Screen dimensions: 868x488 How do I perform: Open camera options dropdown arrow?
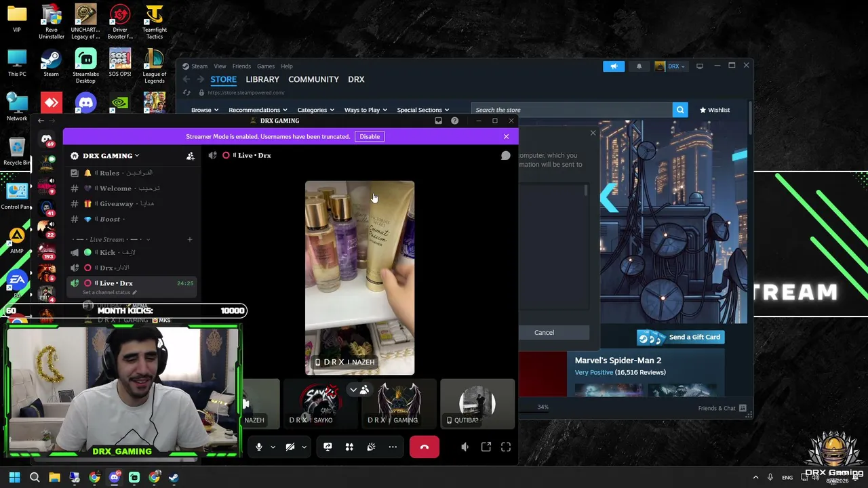coord(304,447)
